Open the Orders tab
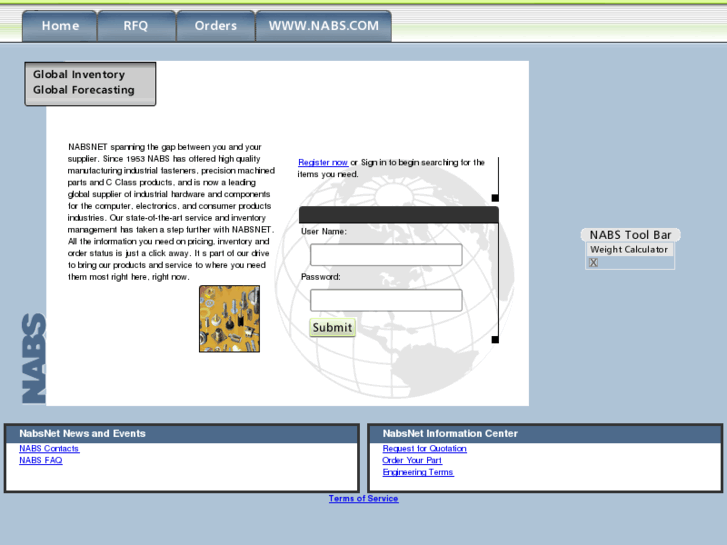The image size is (727, 545). tap(216, 26)
